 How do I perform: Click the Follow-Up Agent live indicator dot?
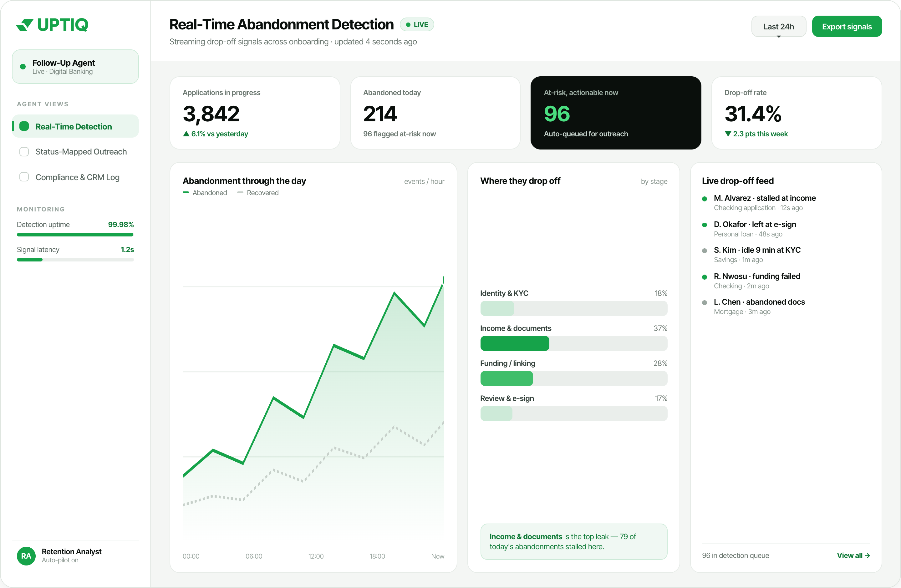(23, 67)
